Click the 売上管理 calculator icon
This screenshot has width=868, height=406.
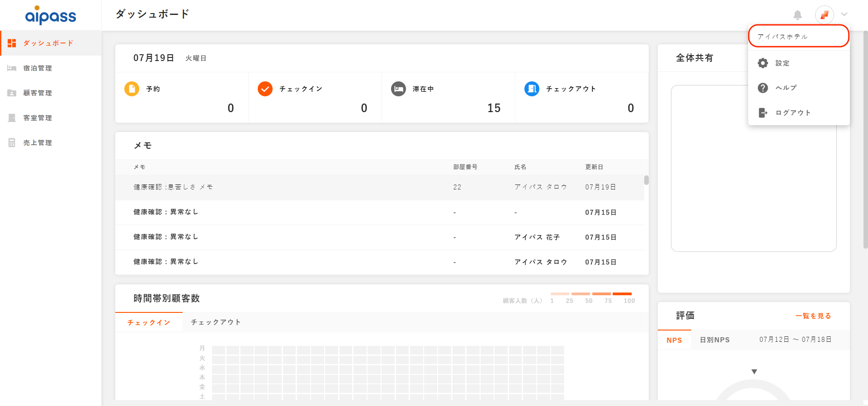12,142
